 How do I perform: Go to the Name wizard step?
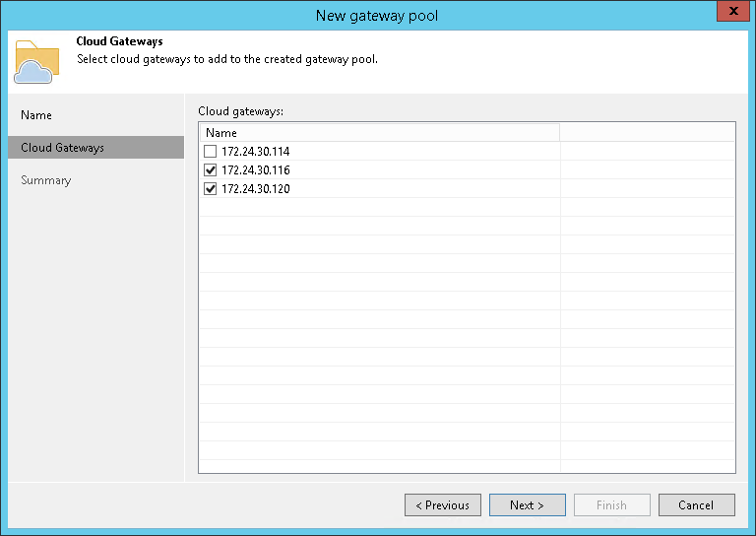point(36,115)
